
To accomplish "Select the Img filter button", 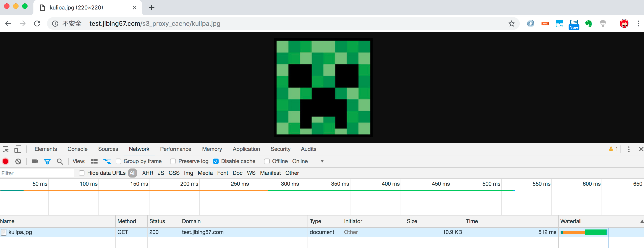I will pyautogui.click(x=189, y=173).
